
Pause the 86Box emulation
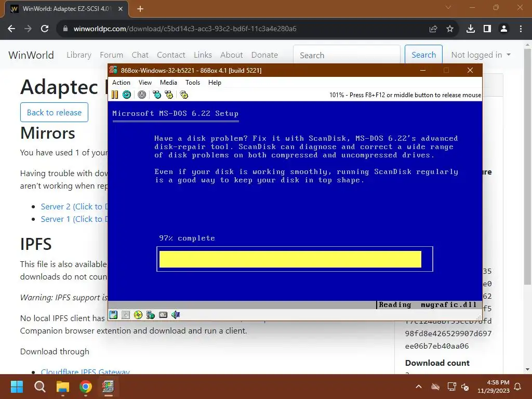pyautogui.click(x=115, y=95)
